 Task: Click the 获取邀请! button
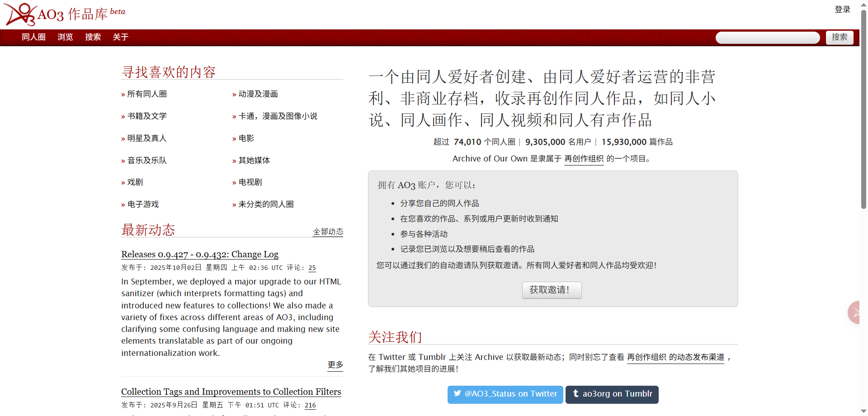pyautogui.click(x=552, y=290)
